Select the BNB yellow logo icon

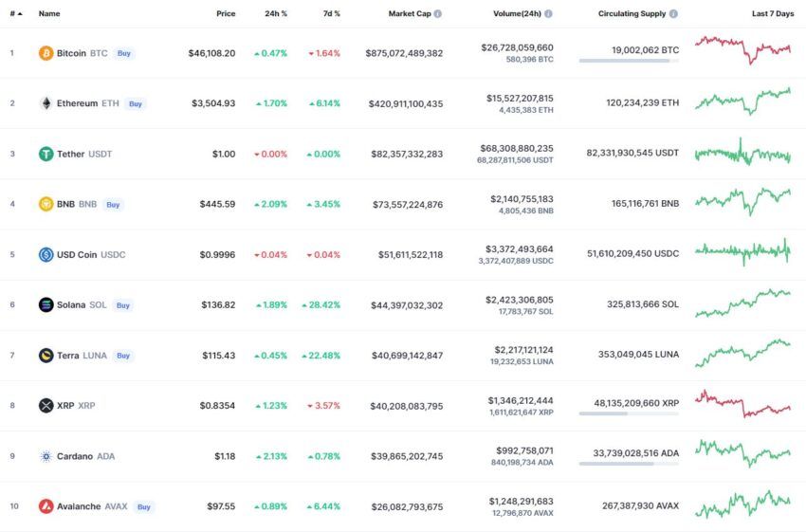pyautogui.click(x=46, y=204)
